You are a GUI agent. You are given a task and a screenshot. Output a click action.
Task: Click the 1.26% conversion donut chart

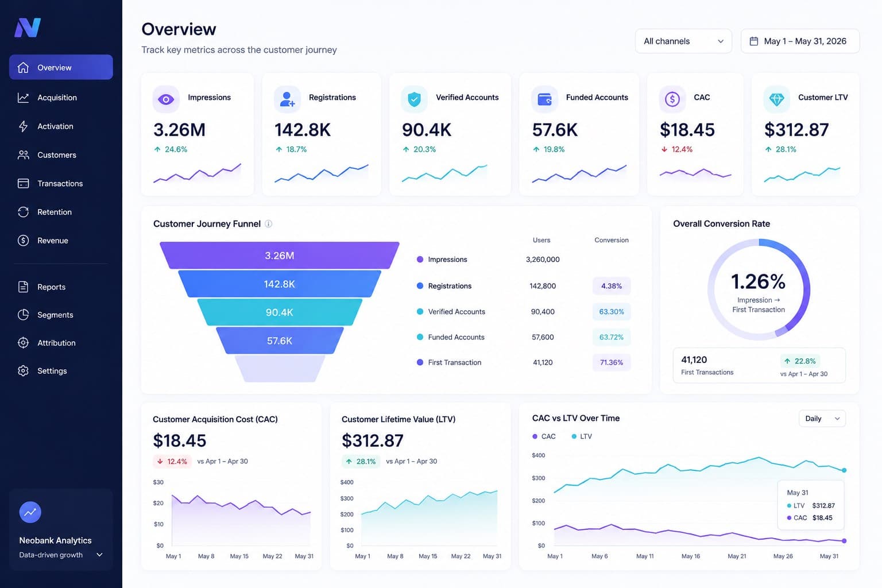[759, 289]
